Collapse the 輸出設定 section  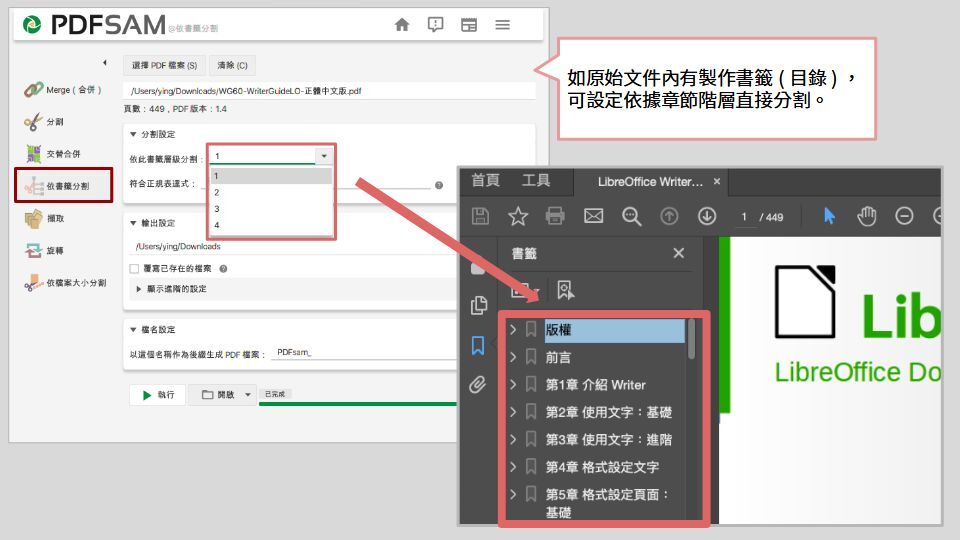click(x=133, y=223)
